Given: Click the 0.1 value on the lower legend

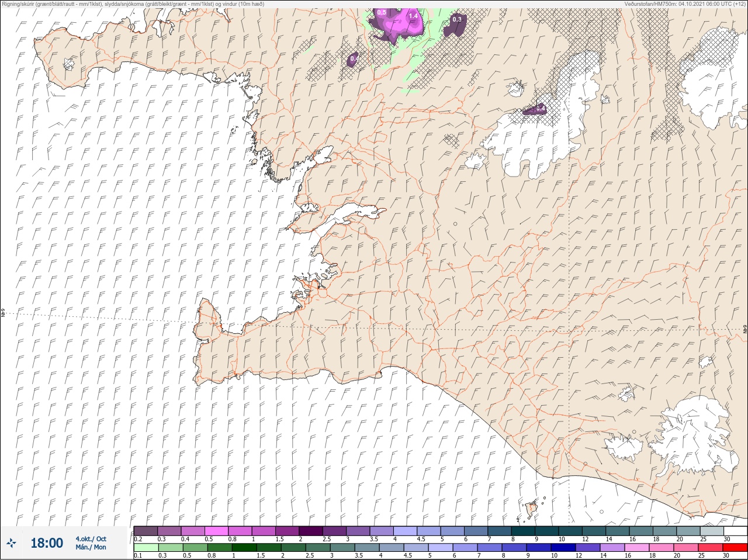Looking at the screenshot, I should pos(138,555).
